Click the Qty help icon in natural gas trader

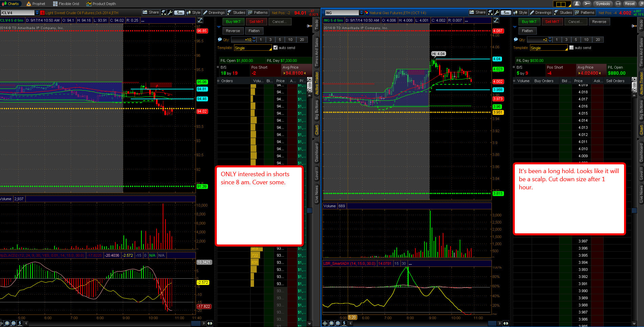coord(515,40)
